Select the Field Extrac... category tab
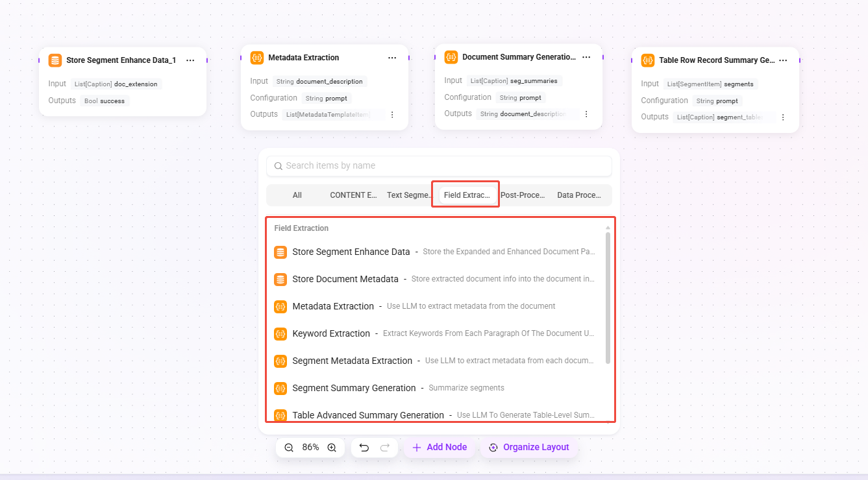 (467, 195)
